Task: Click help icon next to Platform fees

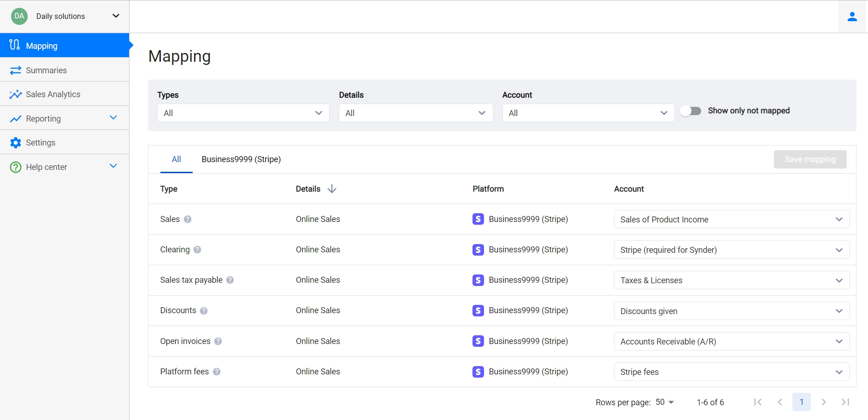Action: click(217, 372)
